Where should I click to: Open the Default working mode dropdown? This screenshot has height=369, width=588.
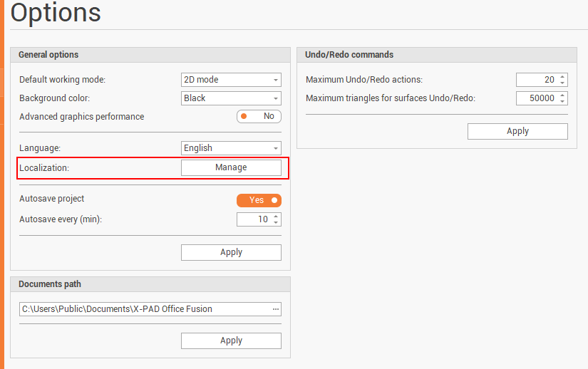(231, 80)
